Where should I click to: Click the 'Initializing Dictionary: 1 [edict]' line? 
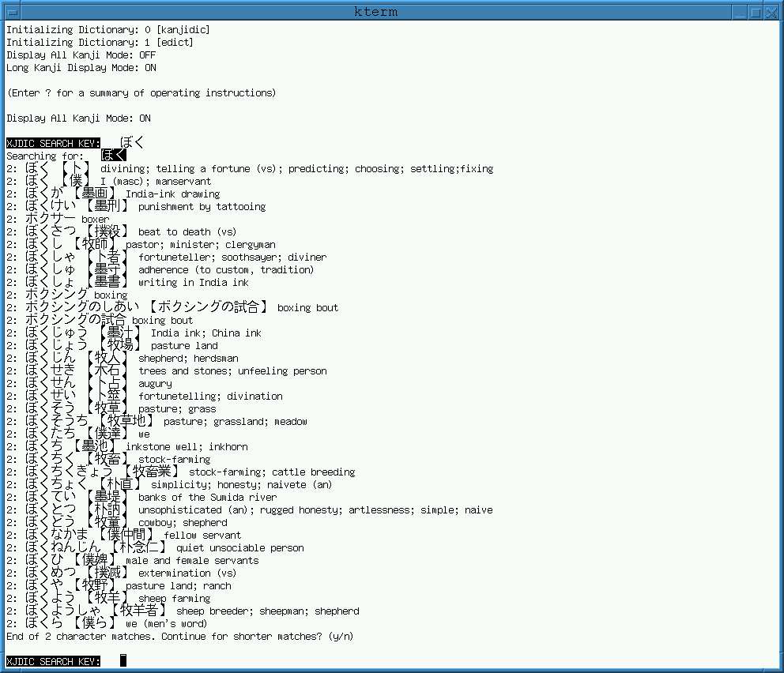click(100, 43)
